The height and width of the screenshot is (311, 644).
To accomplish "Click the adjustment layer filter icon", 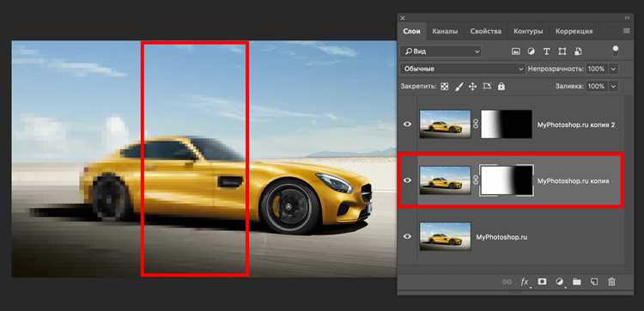I will click(531, 52).
